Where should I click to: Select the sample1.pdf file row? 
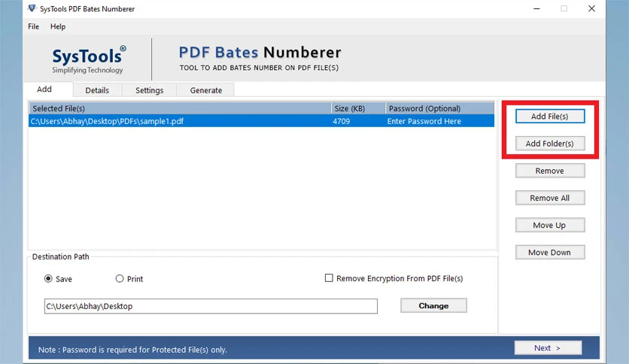(x=261, y=121)
